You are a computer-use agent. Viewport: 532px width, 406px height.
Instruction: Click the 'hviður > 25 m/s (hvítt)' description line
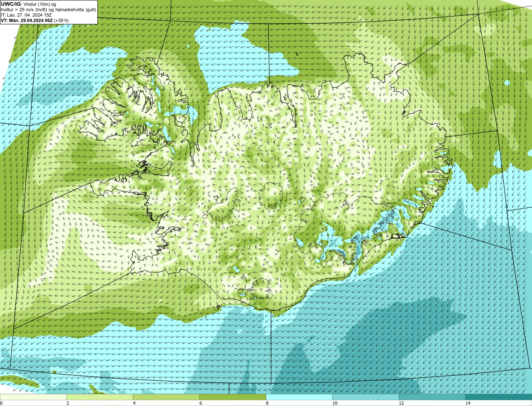48,10
